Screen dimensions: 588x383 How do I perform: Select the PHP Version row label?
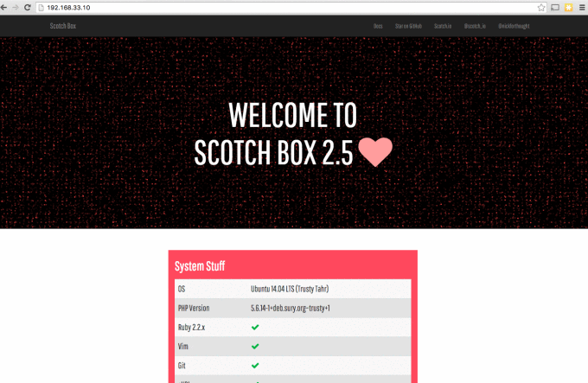pyautogui.click(x=194, y=308)
